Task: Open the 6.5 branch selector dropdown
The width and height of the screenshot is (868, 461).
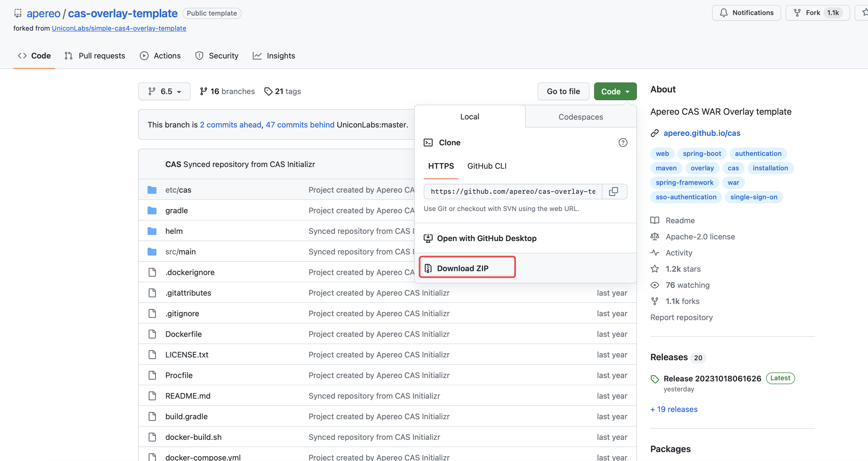Action: [x=165, y=91]
